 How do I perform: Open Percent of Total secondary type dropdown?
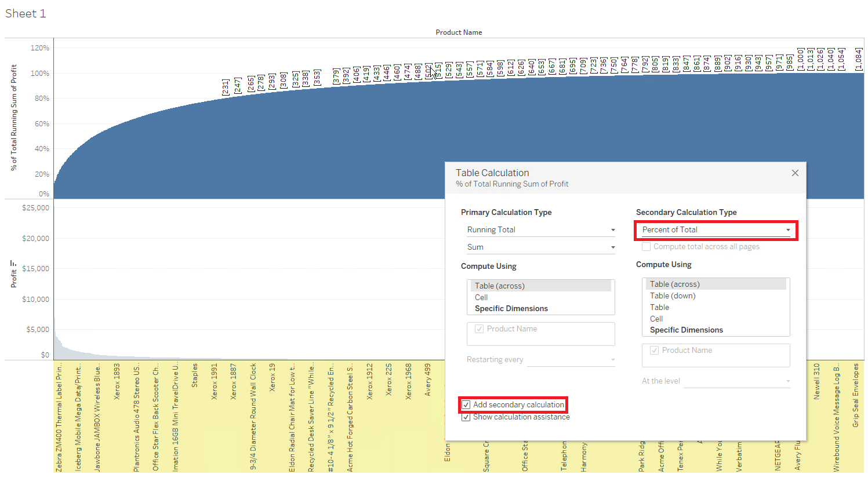click(x=716, y=230)
